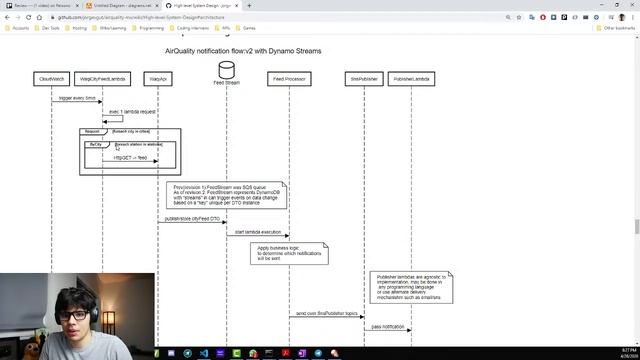The height and width of the screenshot is (360, 640).
Task: Open the Google Translate extension
Action: (532, 18)
